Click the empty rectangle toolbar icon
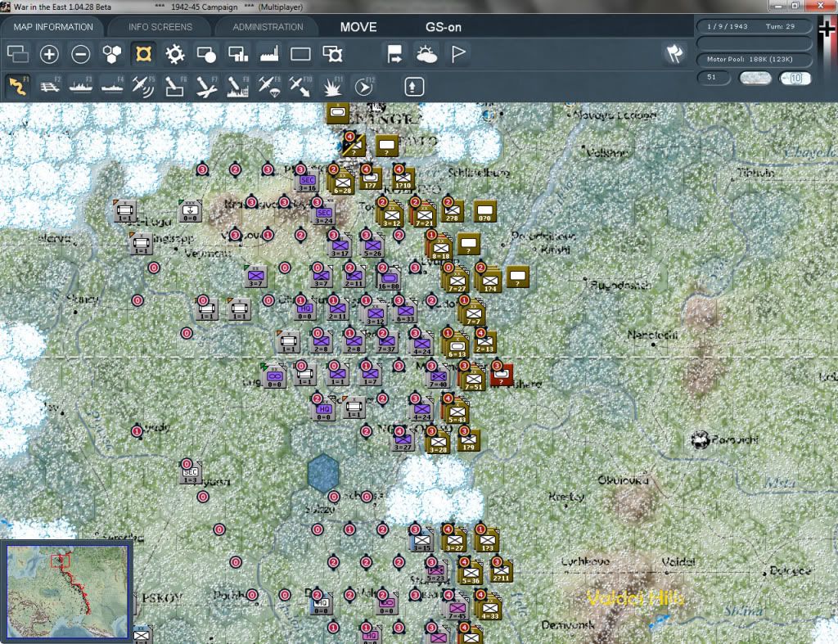838x644 pixels. pos(300,54)
